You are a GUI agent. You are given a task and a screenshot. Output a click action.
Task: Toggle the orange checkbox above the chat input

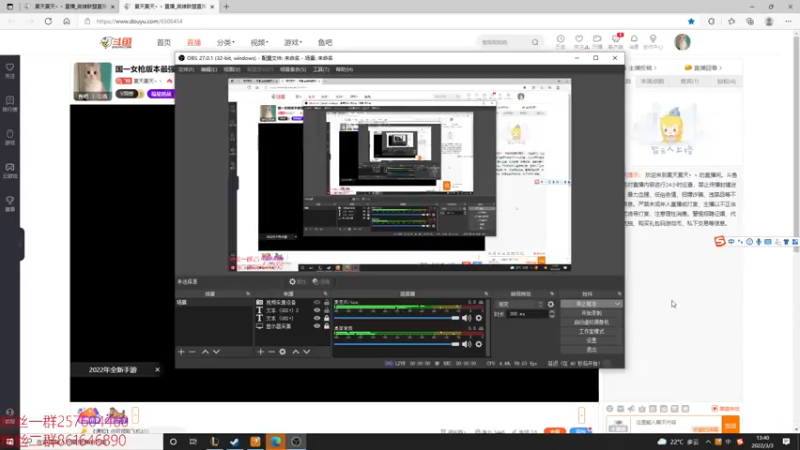tap(715, 409)
